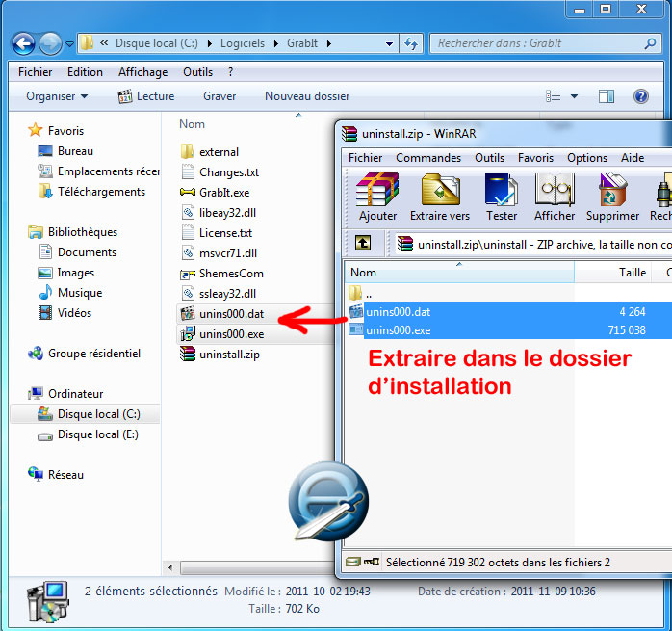The width and height of the screenshot is (672, 631).
Task: Select parent folder '..' in WinRAR
Action: coord(361,294)
